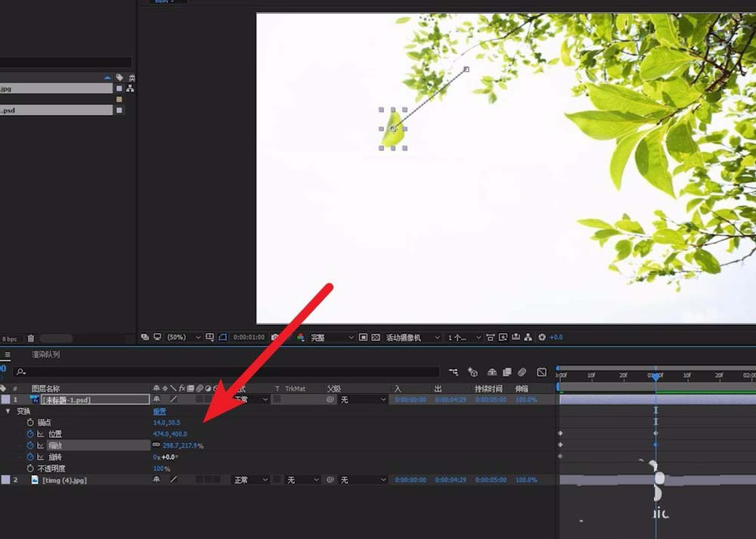
Task: Open the timeline panel menu icon
Action: pyautogui.click(x=8, y=355)
